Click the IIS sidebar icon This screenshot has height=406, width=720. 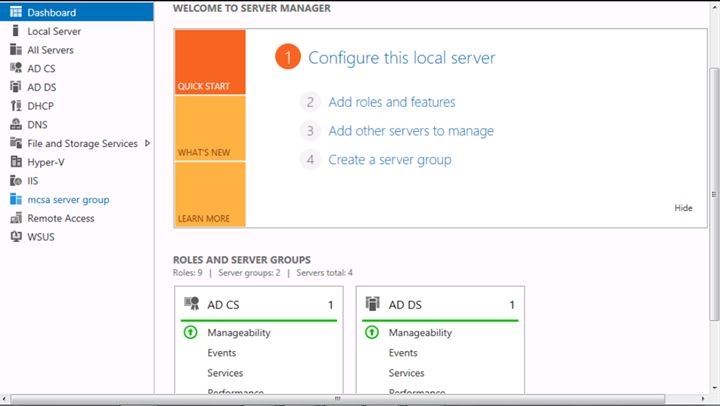tap(16, 180)
